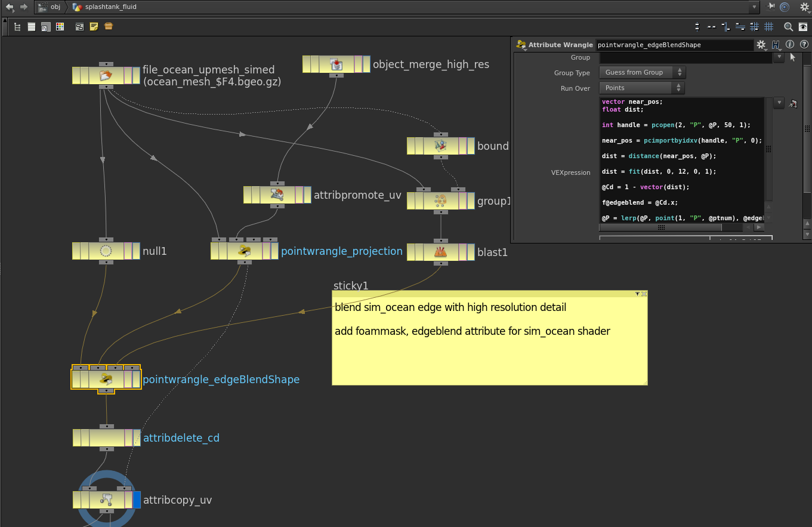Viewport: 812px width, 527px height.
Task: Toggle display flag on attribcopy_uv node
Action: click(137, 500)
